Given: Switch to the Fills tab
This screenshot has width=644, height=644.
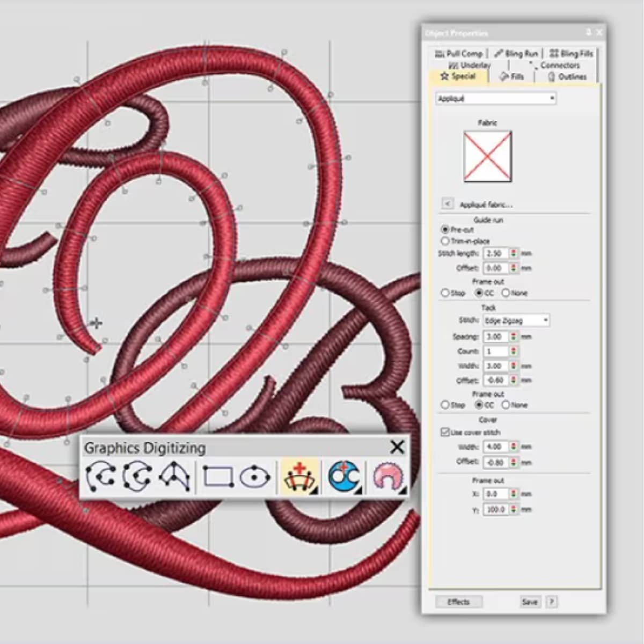Looking at the screenshot, I should [512, 77].
